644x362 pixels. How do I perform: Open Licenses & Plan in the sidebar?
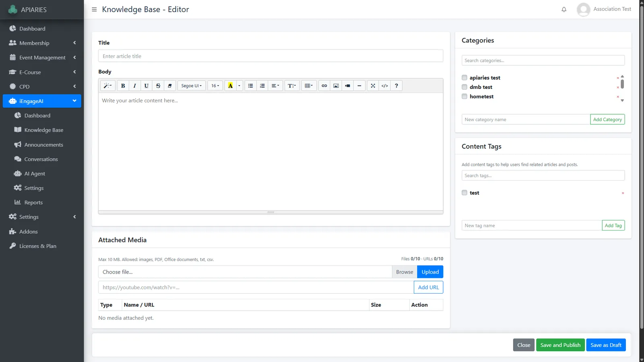pyautogui.click(x=42, y=246)
